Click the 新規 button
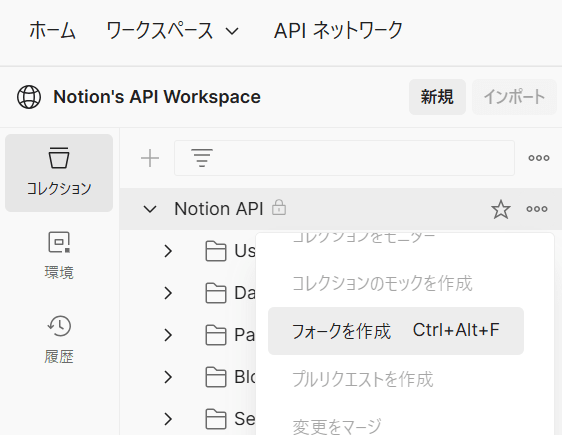The image size is (562, 435). [437, 97]
